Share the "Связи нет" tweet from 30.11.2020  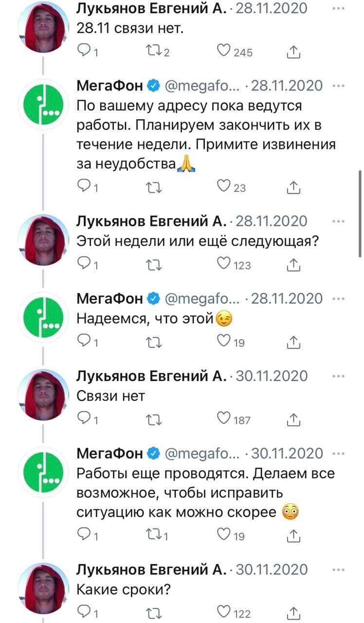pos(293,419)
